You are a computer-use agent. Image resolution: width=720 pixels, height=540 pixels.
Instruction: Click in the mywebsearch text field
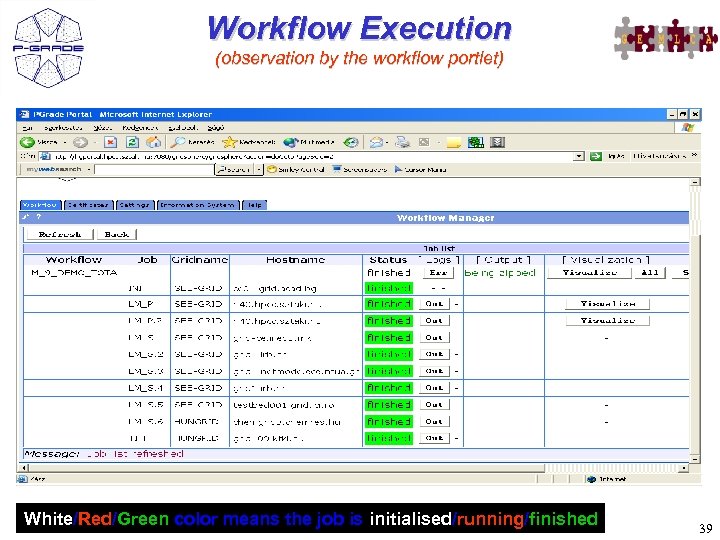[x=154, y=169]
